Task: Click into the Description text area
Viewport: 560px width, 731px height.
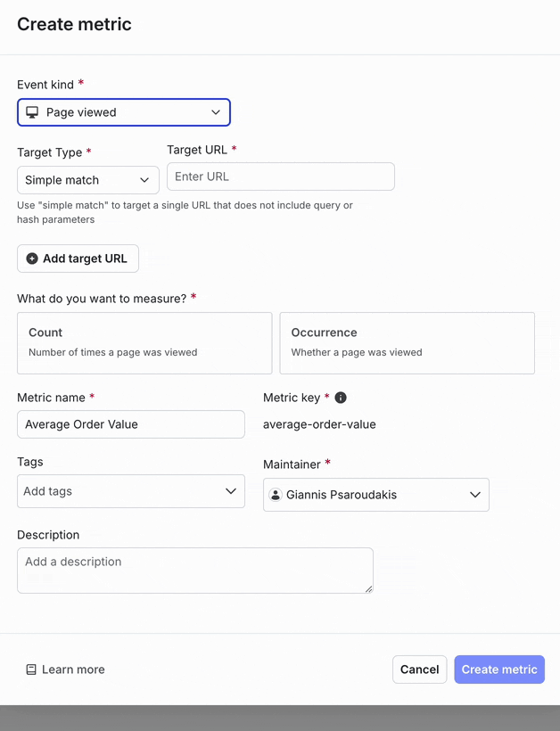Action: pyautogui.click(x=194, y=570)
